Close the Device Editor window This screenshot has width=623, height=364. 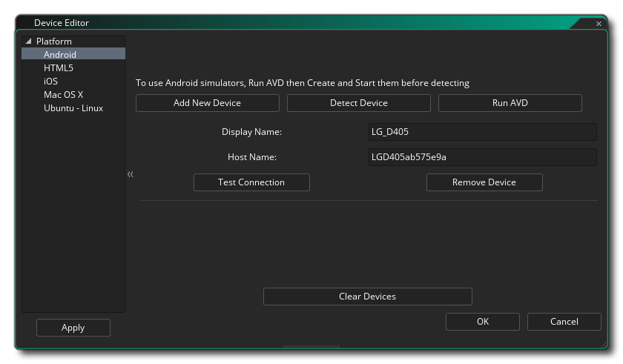pyautogui.click(x=599, y=24)
